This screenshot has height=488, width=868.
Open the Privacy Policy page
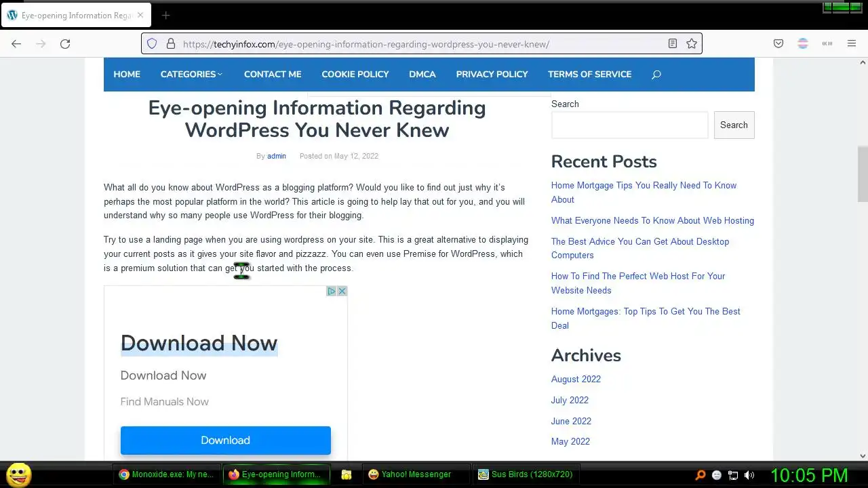(x=492, y=75)
